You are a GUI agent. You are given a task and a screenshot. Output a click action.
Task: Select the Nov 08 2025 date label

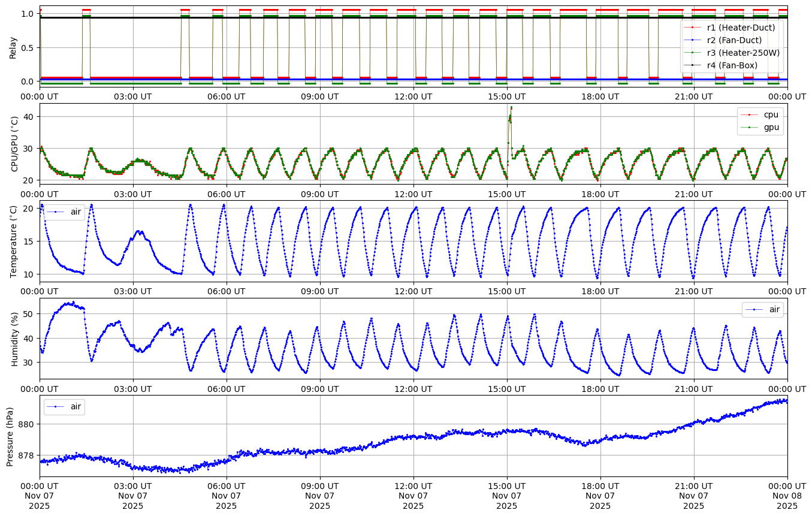point(787,495)
